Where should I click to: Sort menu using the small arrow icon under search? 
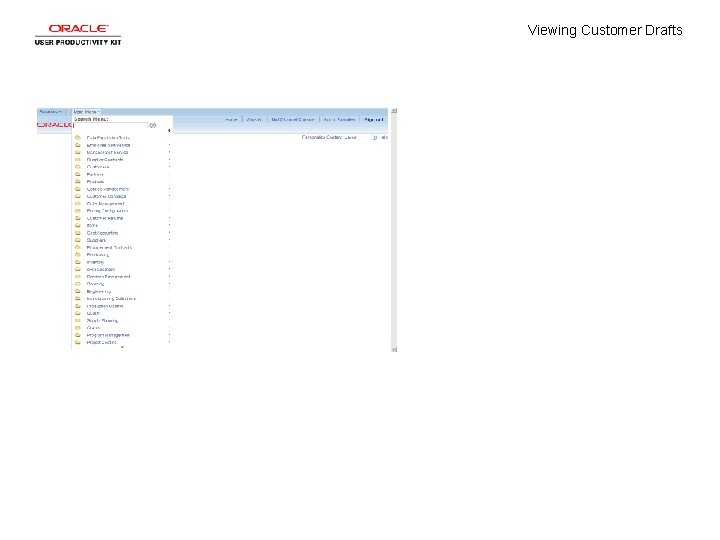[169, 131]
